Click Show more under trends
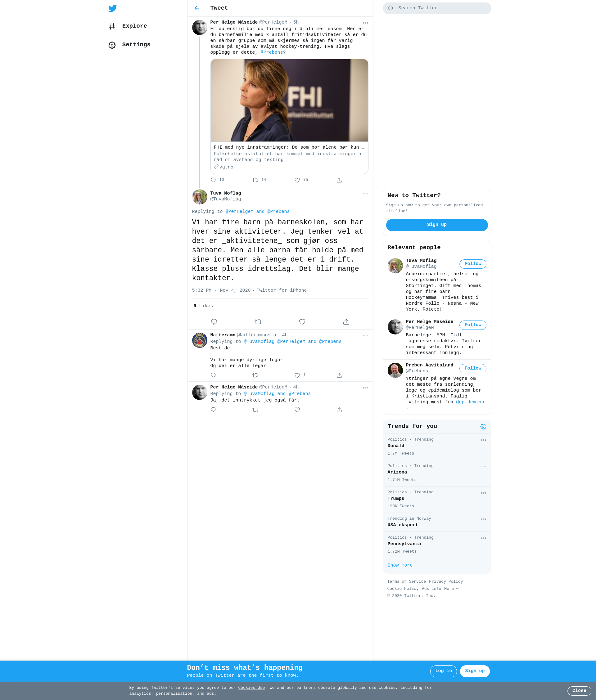This screenshot has width=596, height=700. pos(400,565)
